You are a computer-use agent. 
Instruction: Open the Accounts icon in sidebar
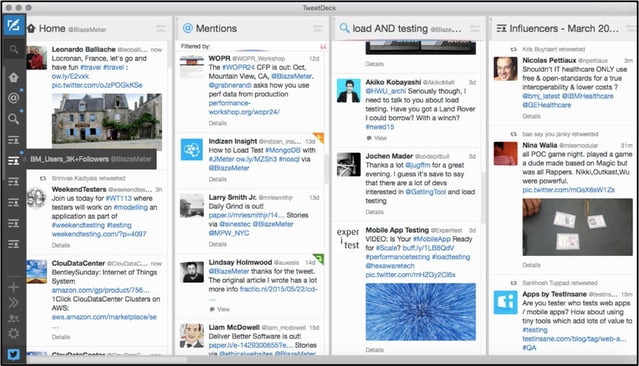13,318
